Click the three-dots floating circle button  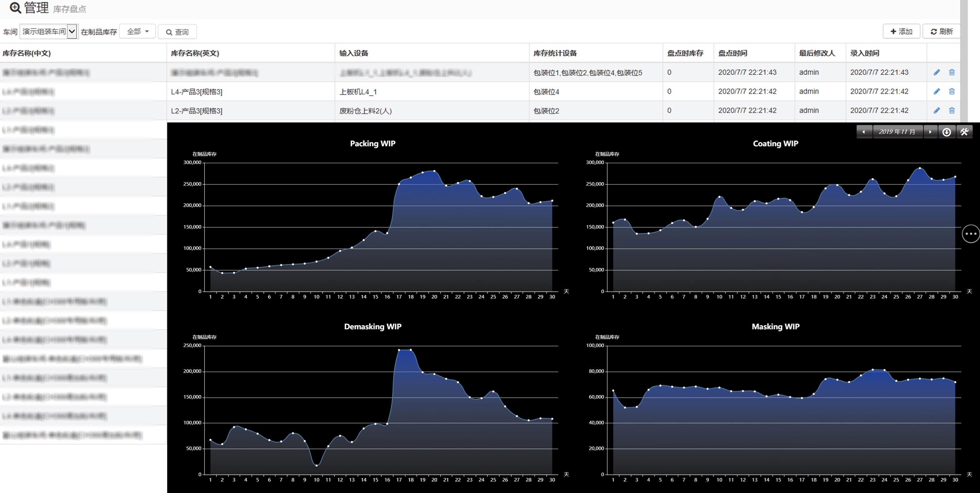click(971, 234)
